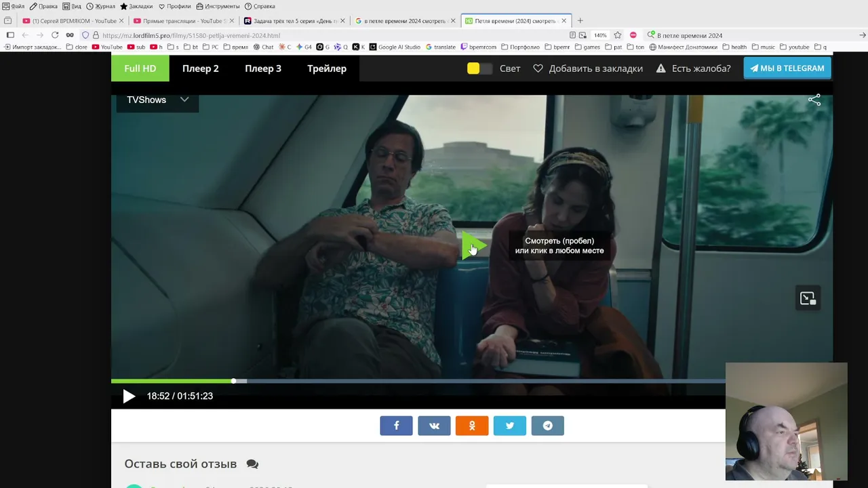Screen dimensions: 868x488
Task: Click the МЫ В TELEGRAM button
Action: [x=787, y=68]
